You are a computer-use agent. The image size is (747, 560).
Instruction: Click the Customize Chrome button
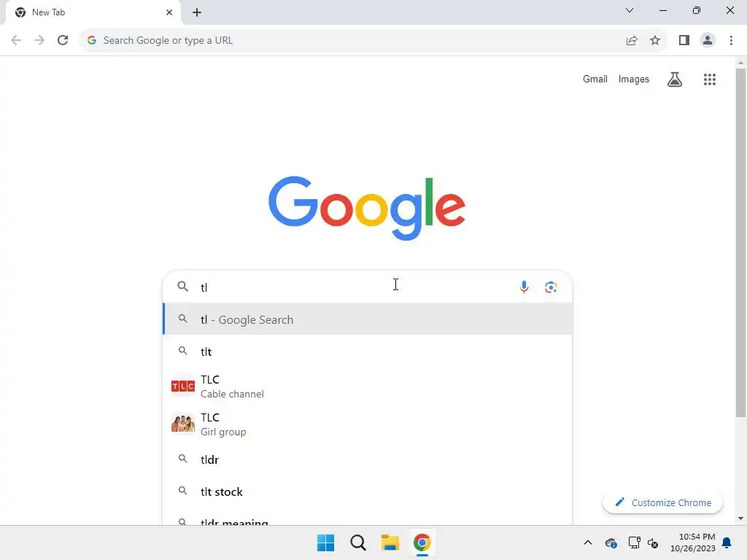[662, 502]
